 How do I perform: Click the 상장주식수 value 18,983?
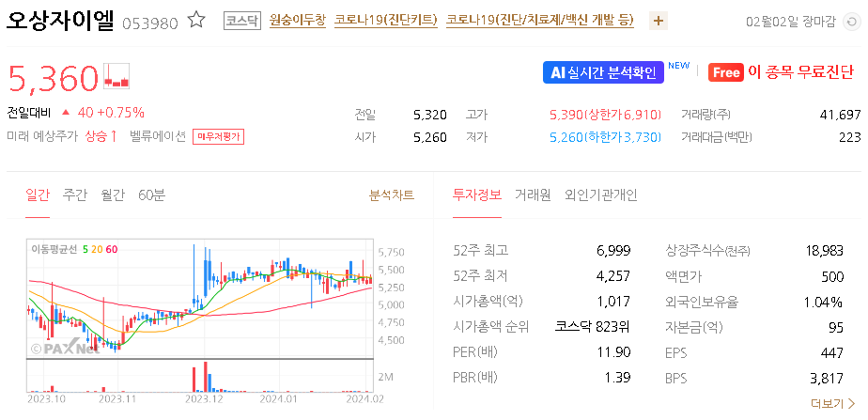point(825,251)
